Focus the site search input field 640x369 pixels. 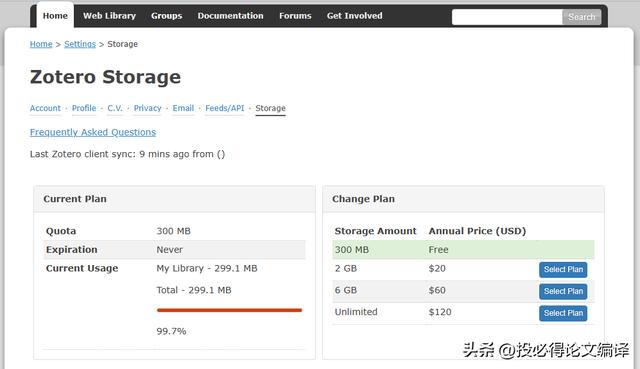[507, 17]
